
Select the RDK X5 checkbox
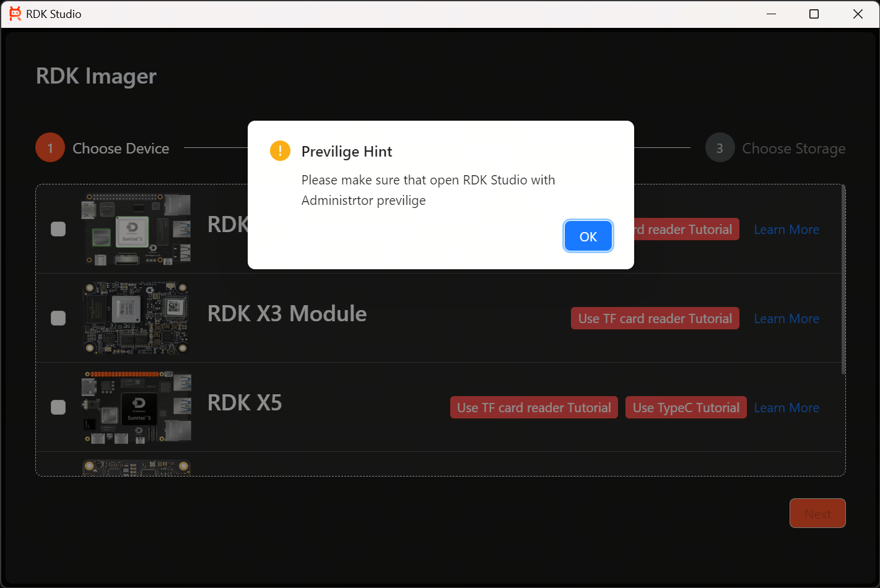[x=58, y=407]
